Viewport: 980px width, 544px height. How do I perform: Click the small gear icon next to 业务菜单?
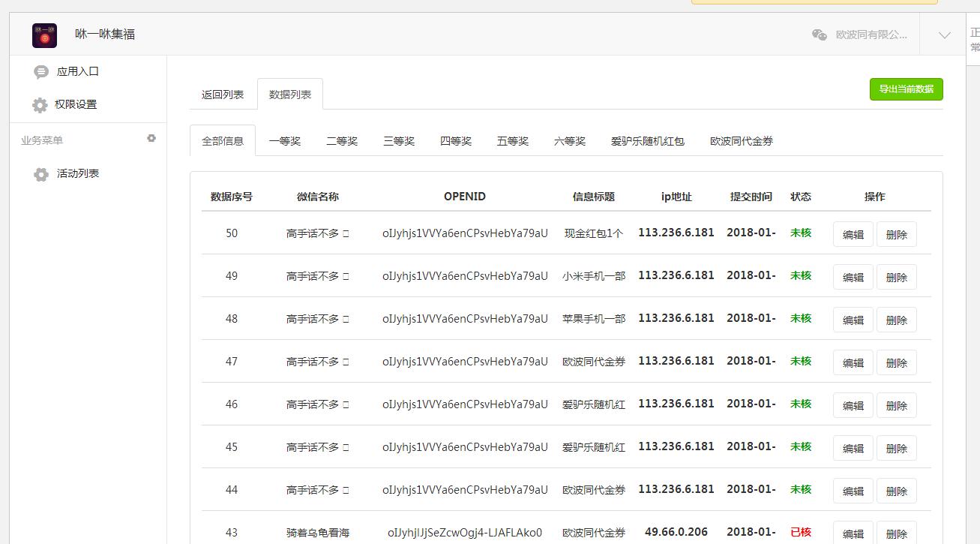(x=151, y=139)
